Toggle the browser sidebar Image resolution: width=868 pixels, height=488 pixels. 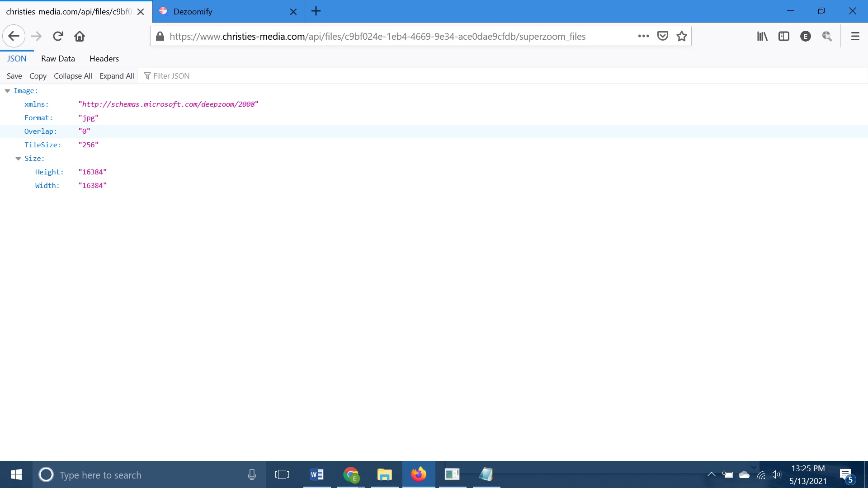[x=783, y=36]
